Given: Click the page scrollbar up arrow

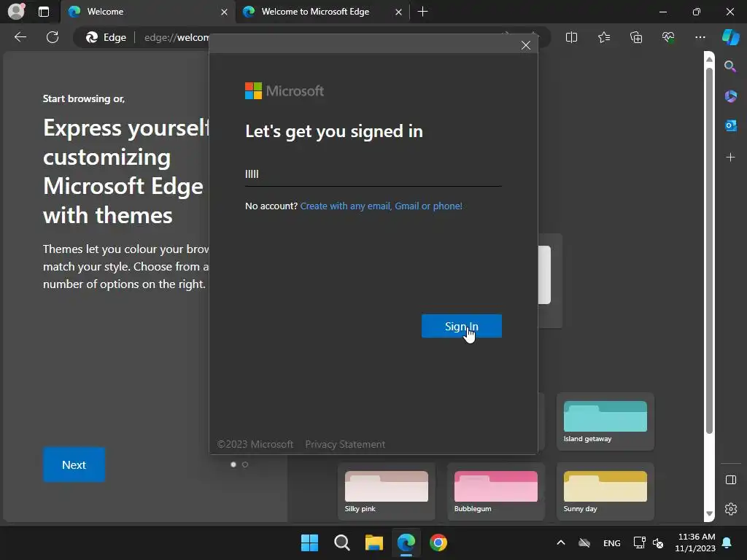Looking at the screenshot, I should tap(709, 59).
